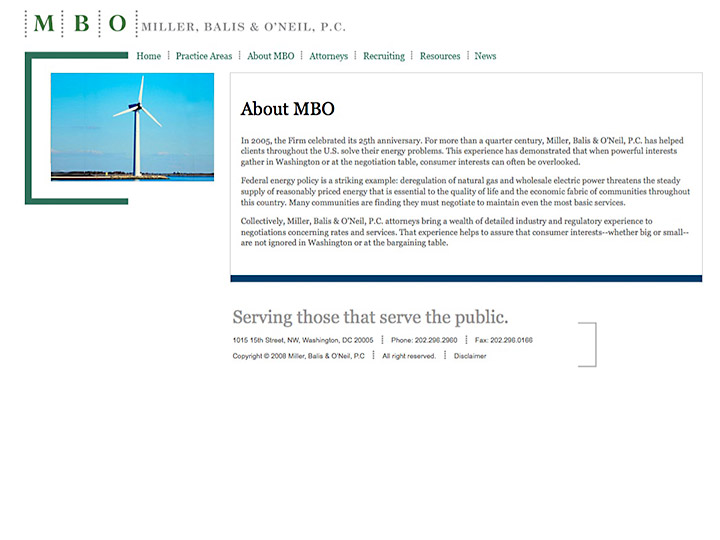
Task: Select About MBO in the navigation bar
Action: (x=270, y=56)
